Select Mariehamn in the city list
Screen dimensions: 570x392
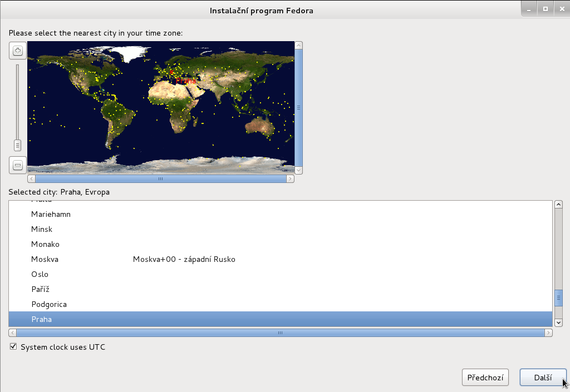coord(51,214)
